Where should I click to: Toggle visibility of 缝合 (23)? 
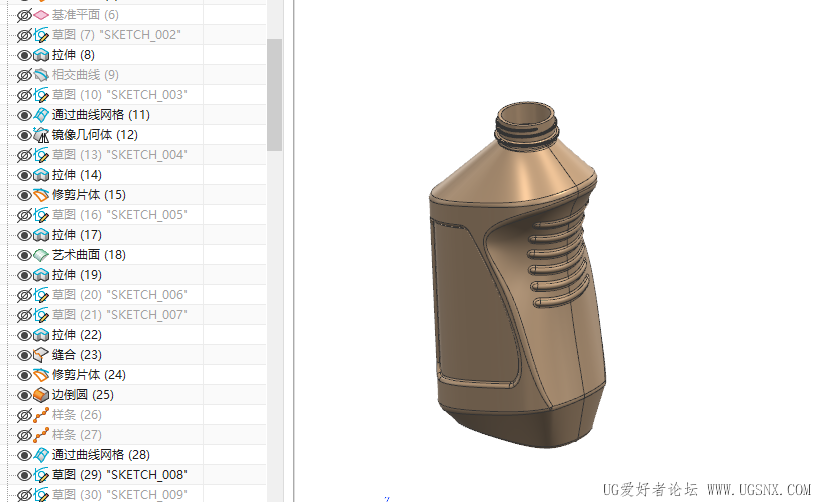(24, 355)
